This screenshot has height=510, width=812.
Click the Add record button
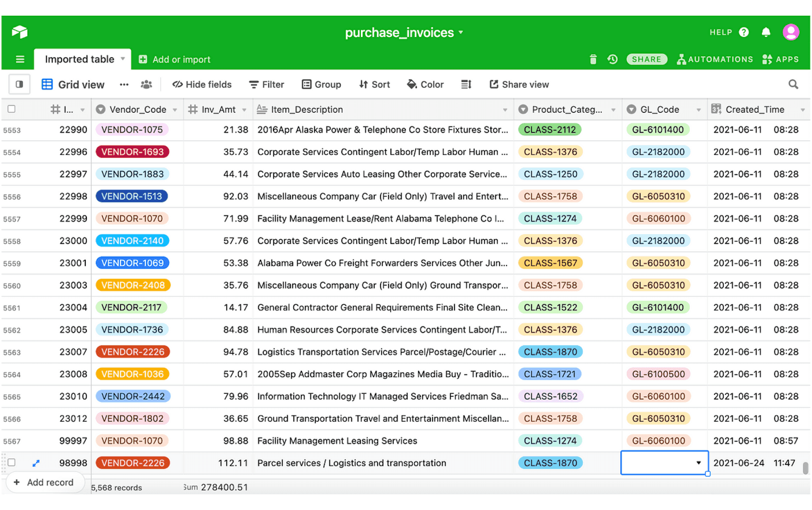click(45, 482)
